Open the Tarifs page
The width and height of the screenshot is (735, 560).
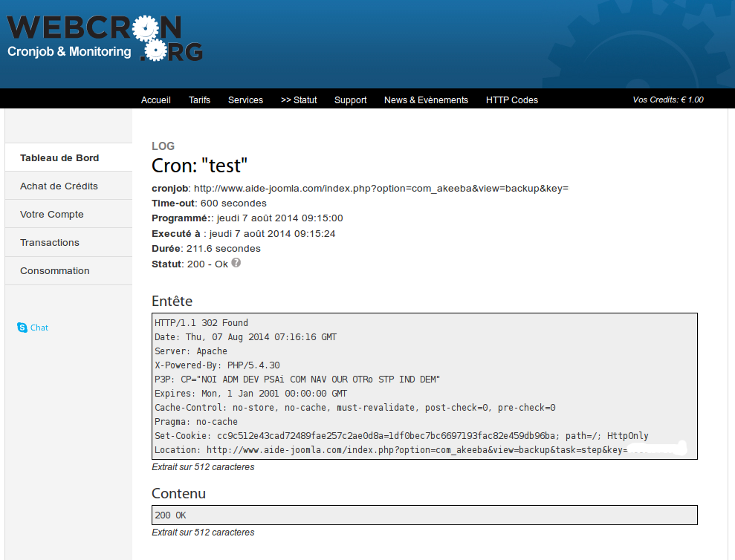tap(199, 100)
